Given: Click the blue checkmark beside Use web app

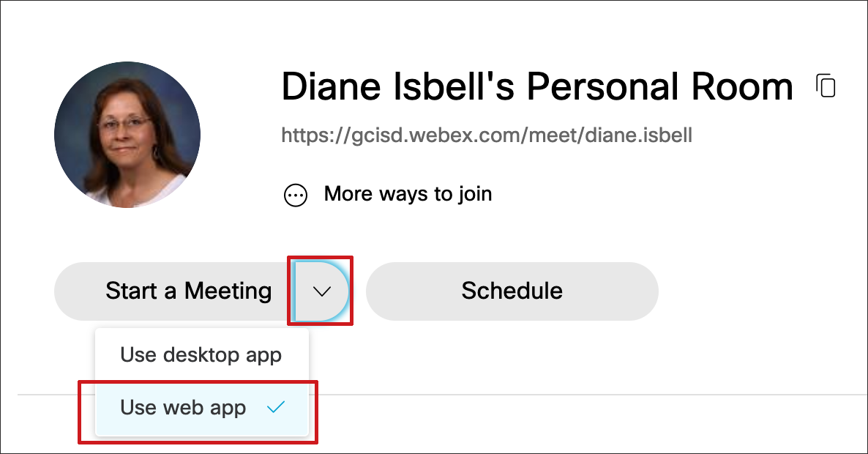Looking at the screenshot, I should click(x=275, y=407).
